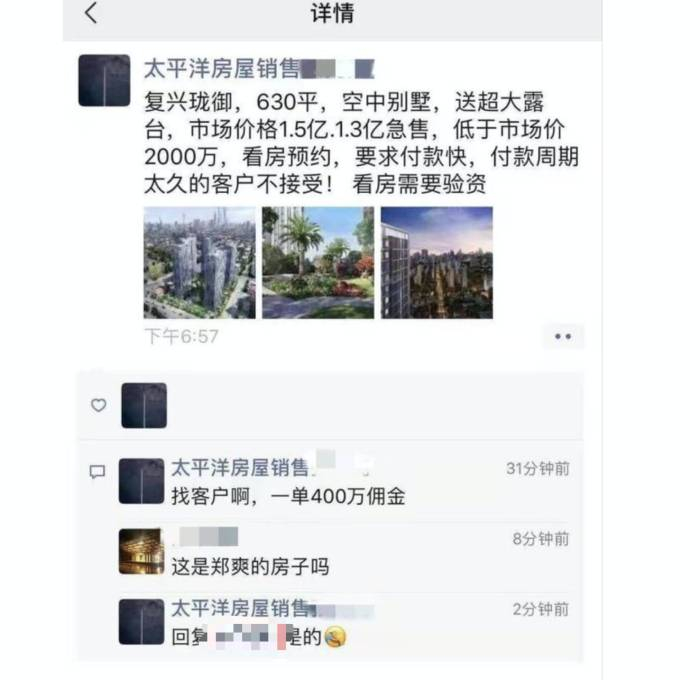Viewport: 700px width, 680px height.
Task: Tap avatar of the 2分钟前 reply
Action: (142, 622)
